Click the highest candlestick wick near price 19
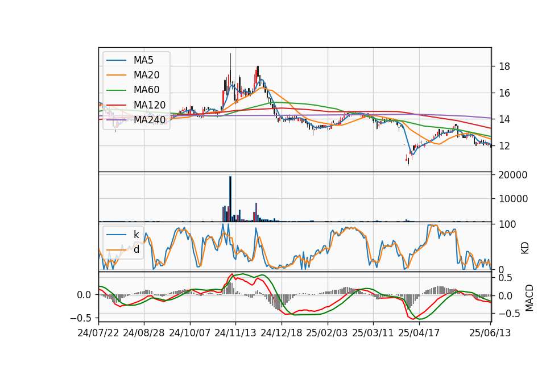Screen dimensions: 546x392 pos(230,61)
